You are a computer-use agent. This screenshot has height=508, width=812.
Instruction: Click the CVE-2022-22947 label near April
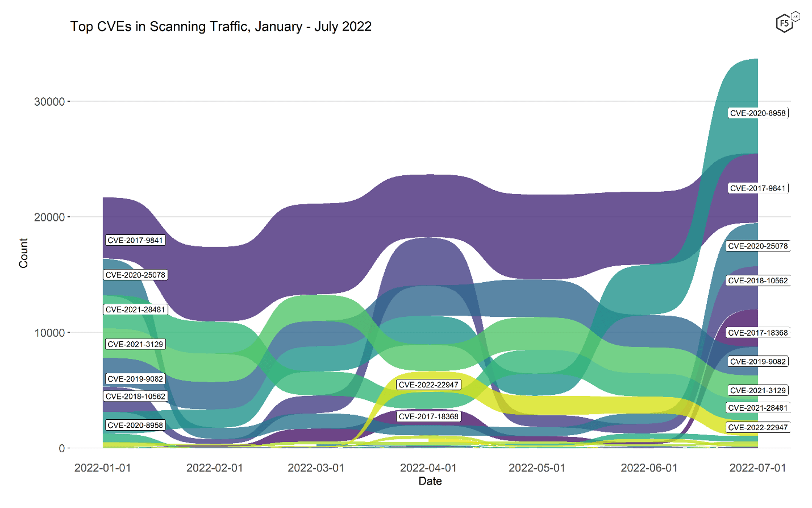point(429,385)
